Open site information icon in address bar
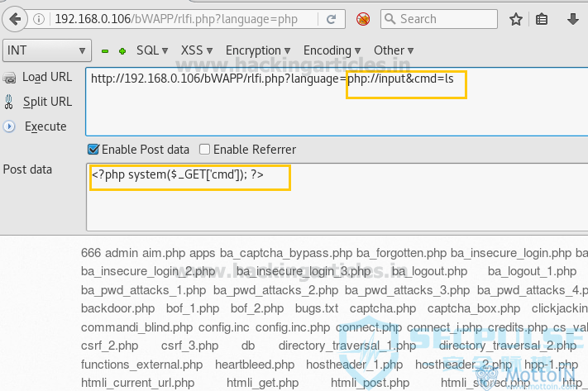This screenshot has width=588, height=391. pos(39,19)
